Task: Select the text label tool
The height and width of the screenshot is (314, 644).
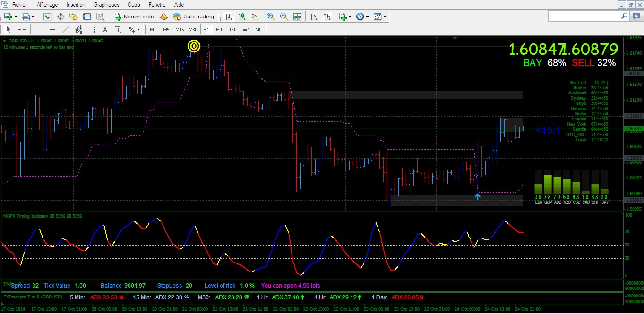Action: coord(119,29)
